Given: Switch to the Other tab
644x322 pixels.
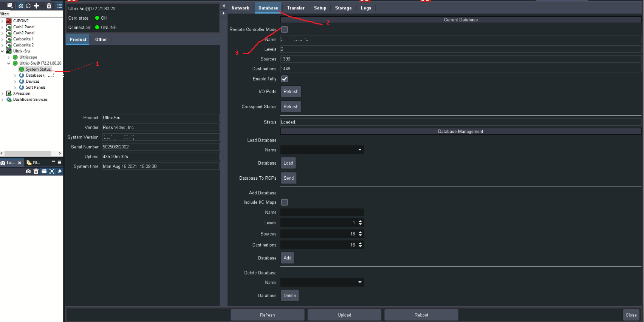Looking at the screenshot, I should pyautogui.click(x=101, y=40).
